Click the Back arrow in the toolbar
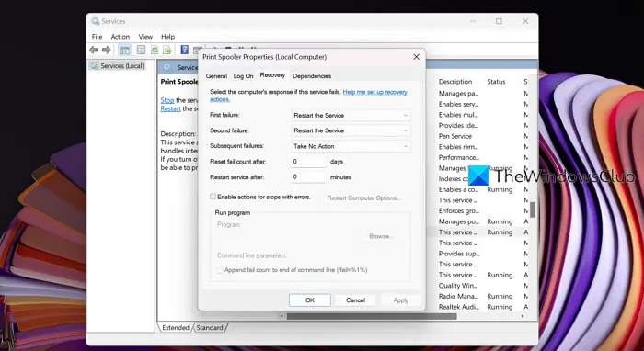Screen dimensions: 644x351 (94, 50)
